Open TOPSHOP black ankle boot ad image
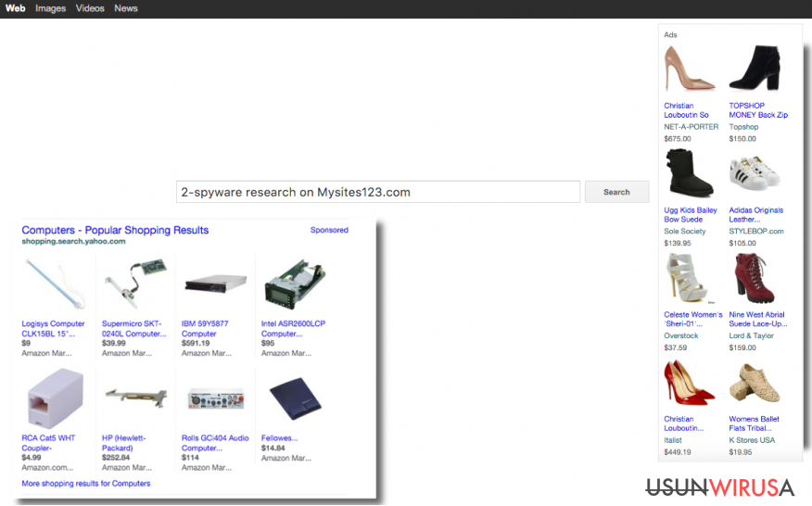The width and height of the screenshot is (812, 506). (x=755, y=68)
